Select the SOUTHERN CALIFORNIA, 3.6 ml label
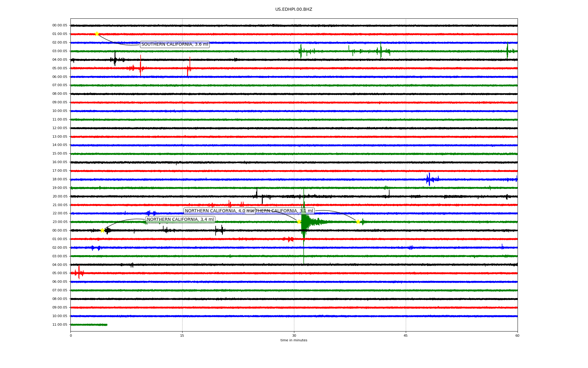 (175, 44)
